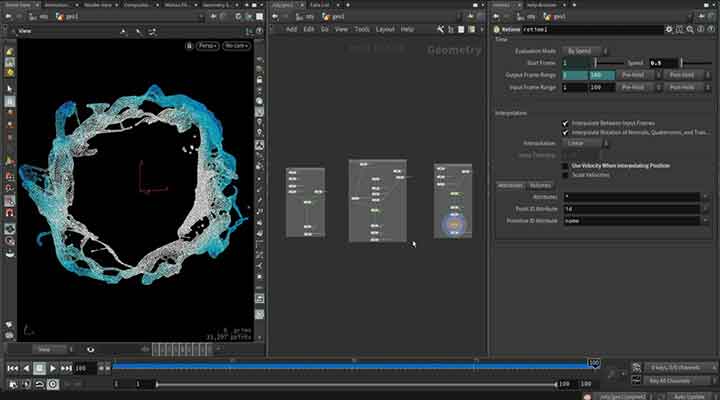The image size is (720, 400).
Task: Click the parameter pane back arrow
Action: pos(496,17)
